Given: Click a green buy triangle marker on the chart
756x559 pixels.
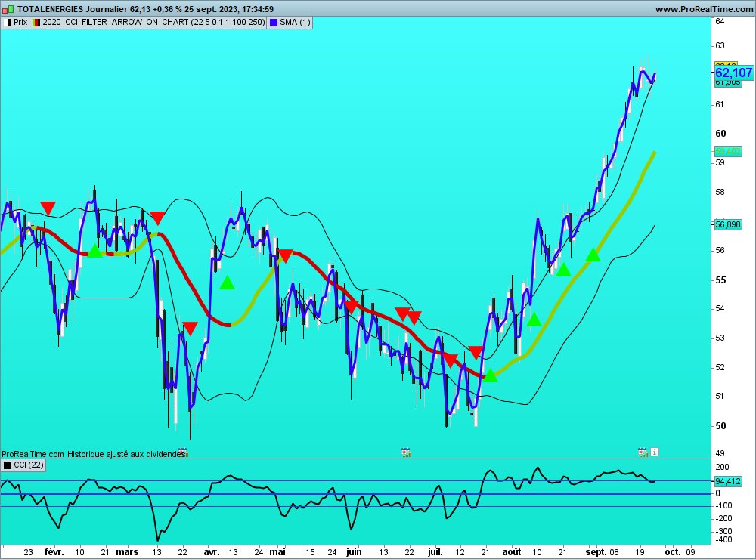Looking at the screenshot, I should click(94, 252).
